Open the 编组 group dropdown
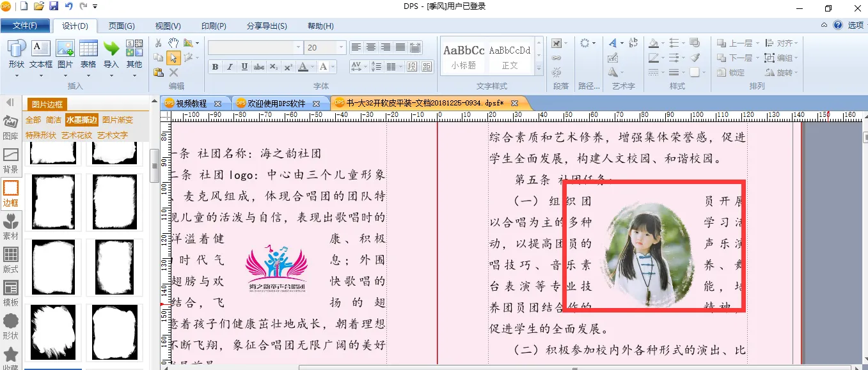 pyautogui.click(x=782, y=58)
